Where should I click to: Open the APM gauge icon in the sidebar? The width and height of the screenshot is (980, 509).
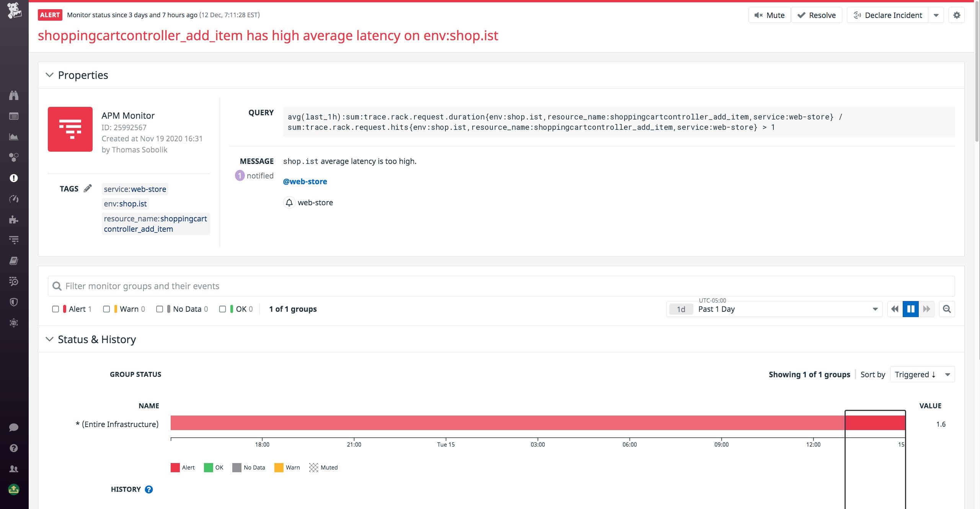(x=14, y=199)
